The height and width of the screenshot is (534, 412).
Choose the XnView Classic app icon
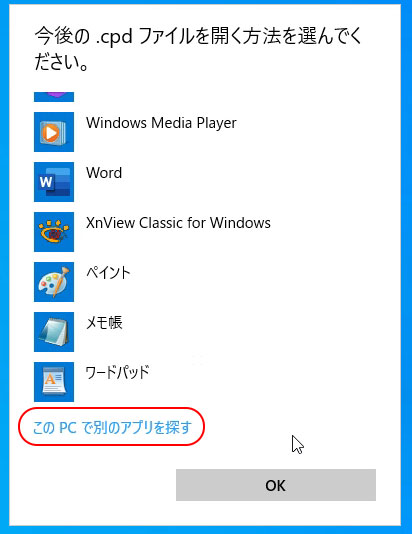click(54, 232)
